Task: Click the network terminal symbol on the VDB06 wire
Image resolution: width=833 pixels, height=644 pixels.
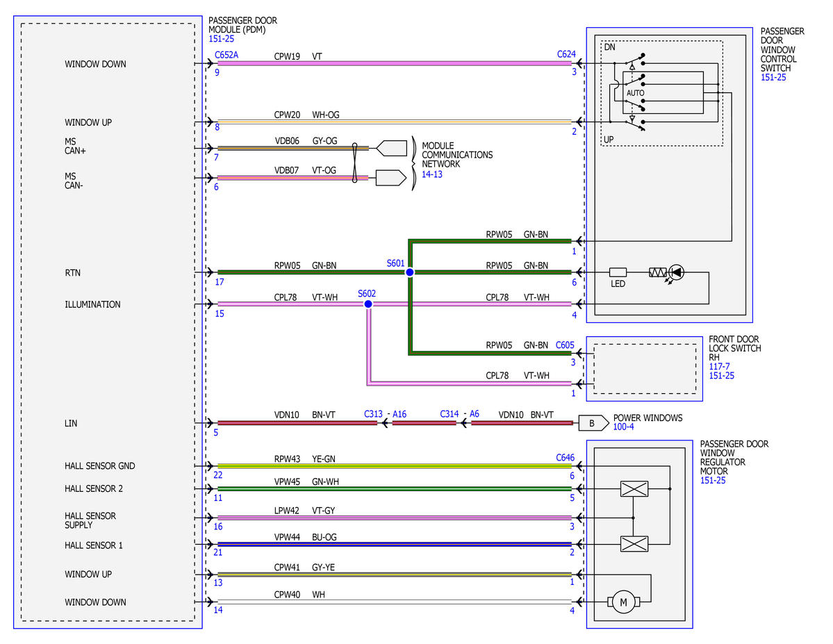Action: 392,148
